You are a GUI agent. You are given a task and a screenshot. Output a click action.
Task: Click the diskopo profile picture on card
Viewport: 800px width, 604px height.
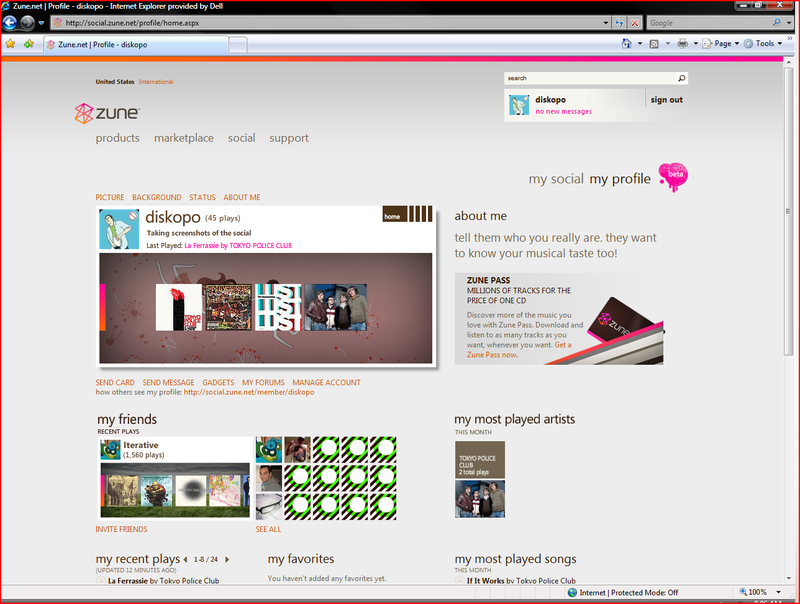pyautogui.click(x=119, y=229)
